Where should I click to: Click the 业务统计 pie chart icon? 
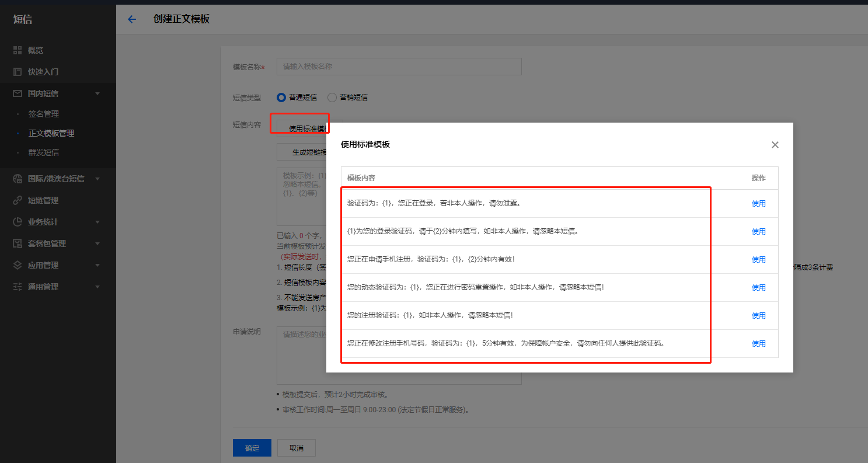pos(18,222)
